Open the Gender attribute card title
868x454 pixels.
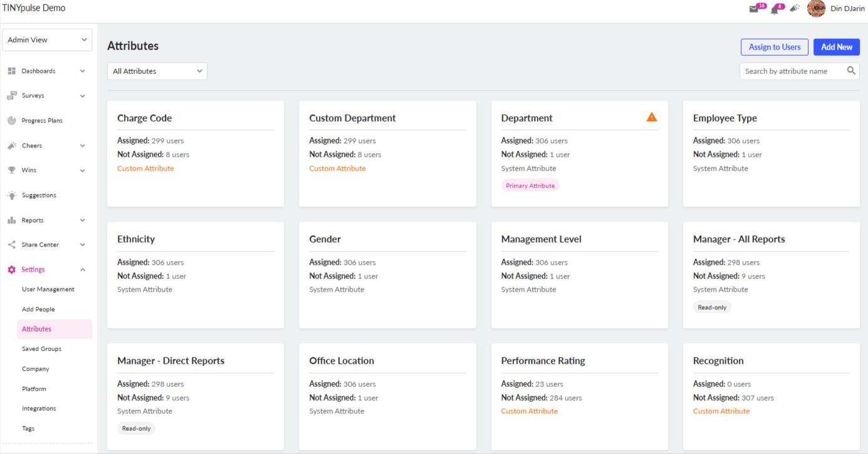coord(325,239)
